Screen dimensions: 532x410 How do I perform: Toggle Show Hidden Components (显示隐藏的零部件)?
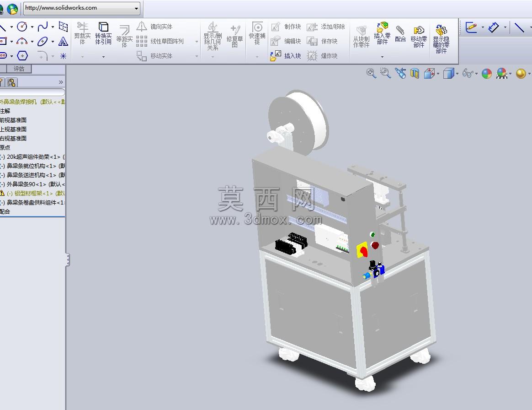coord(441,39)
